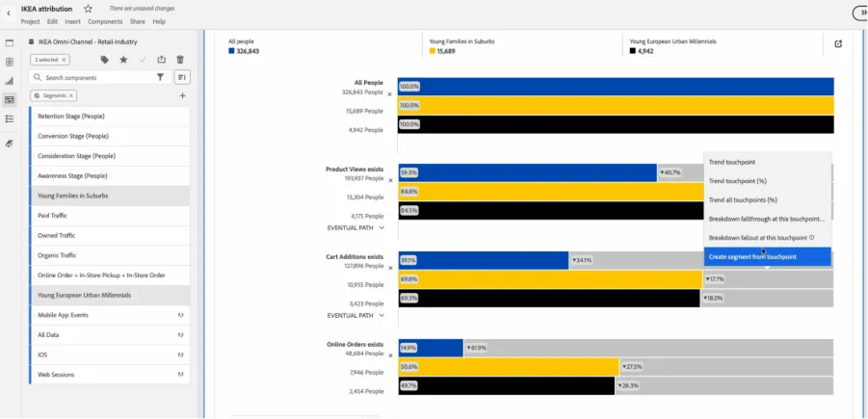Click the icon on Mobile App Events row
Screen dimensions: 868x419
pyautogui.click(x=180, y=315)
